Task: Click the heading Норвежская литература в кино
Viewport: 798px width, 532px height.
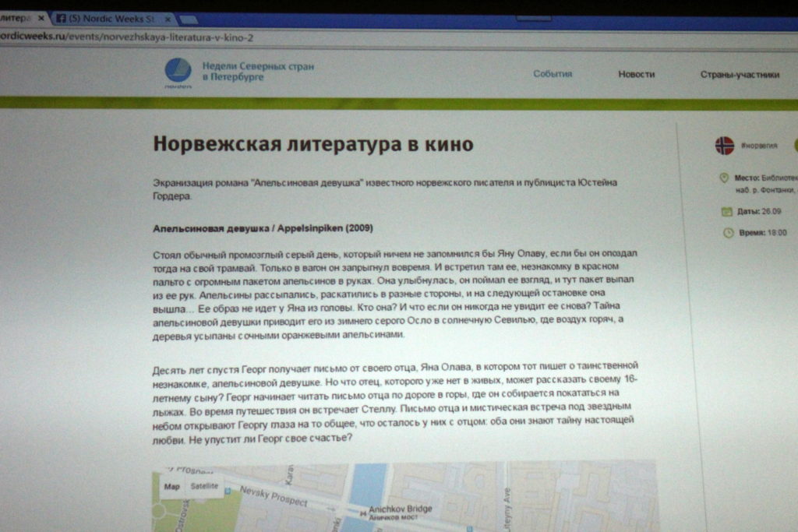Action: [313, 144]
